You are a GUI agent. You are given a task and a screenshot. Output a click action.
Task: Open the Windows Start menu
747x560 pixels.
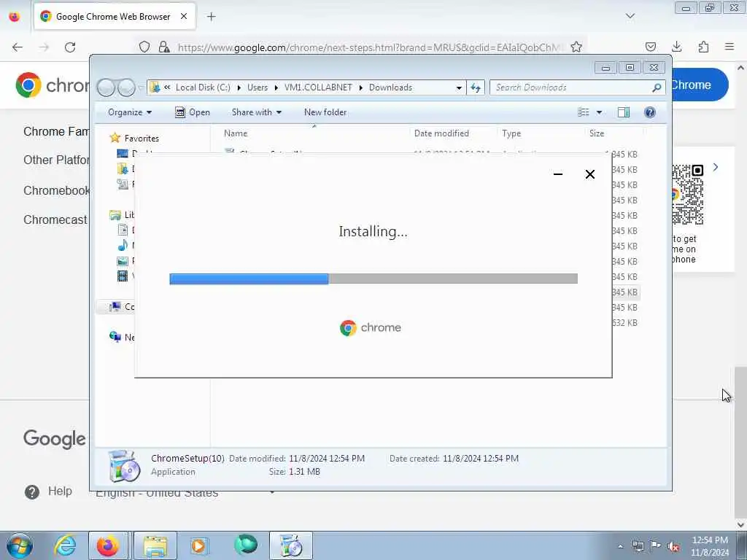[20, 545]
